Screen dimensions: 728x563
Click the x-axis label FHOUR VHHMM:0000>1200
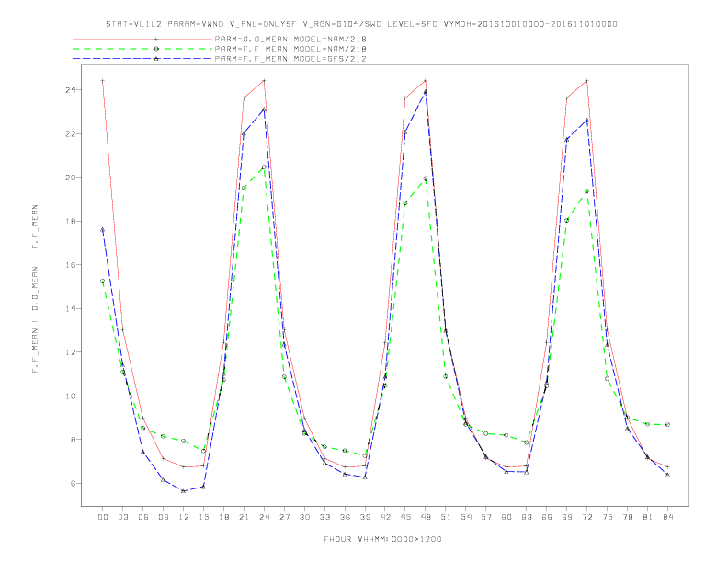pos(382,539)
